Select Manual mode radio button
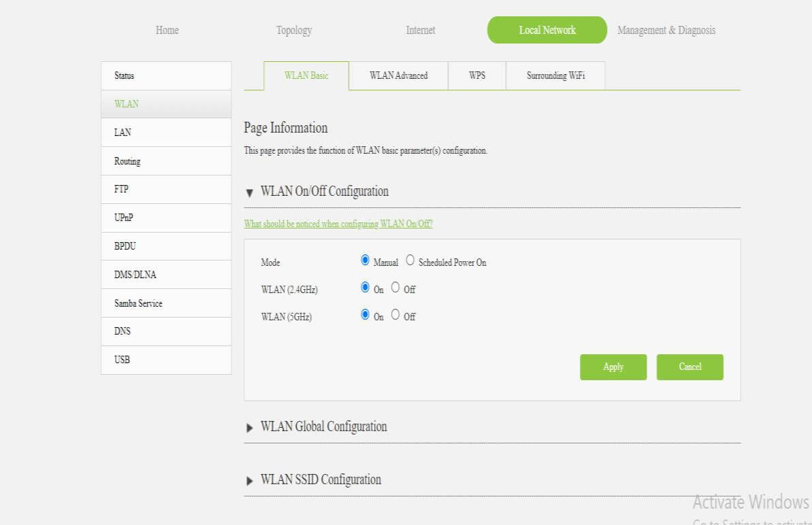 click(366, 260)
